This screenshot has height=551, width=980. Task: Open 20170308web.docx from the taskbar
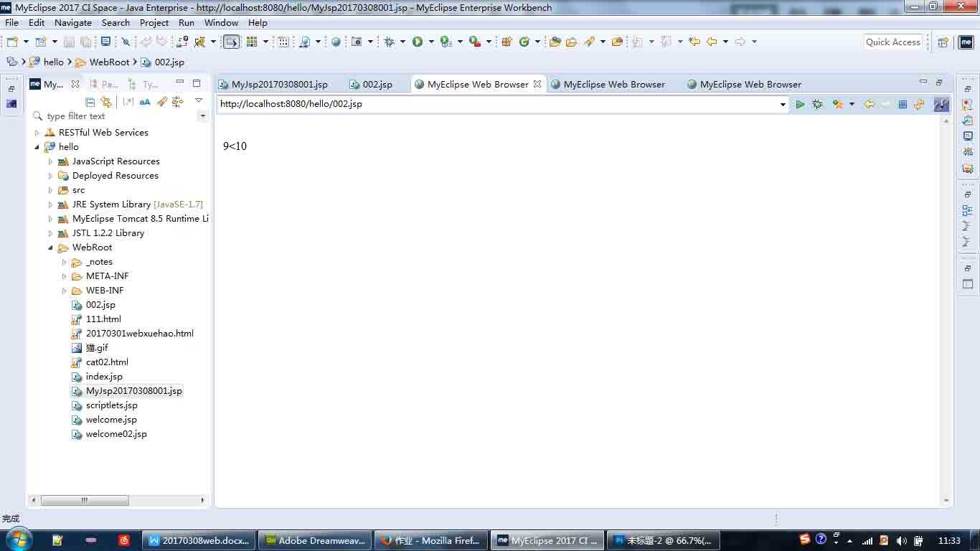[199, 540]
